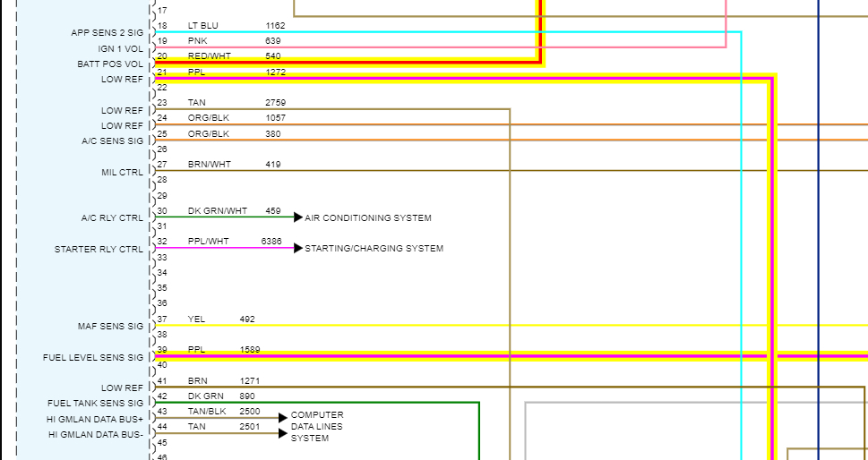This screenshot has height=460, width=868.
Task: Select the FUEL TANK SENS SIG label
Action: tap(95, 404)
